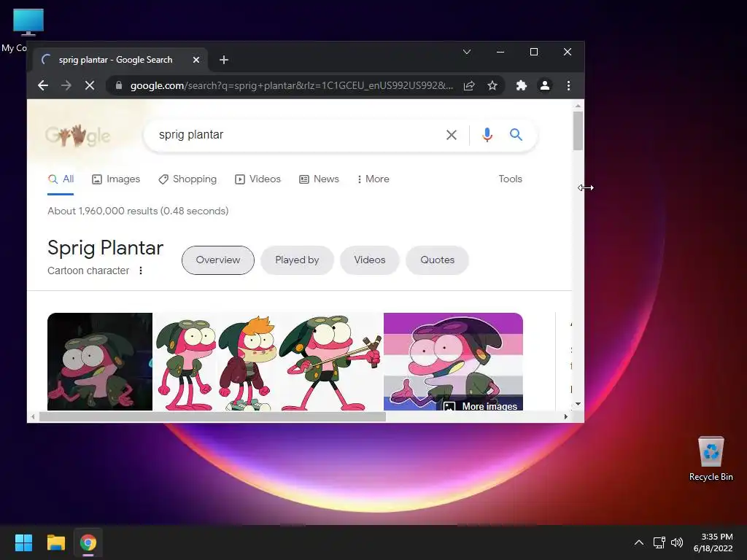The height and width of the screenshot is (560, 747).
Task: Click the forward navigation arrow
Action: point(66,86)
